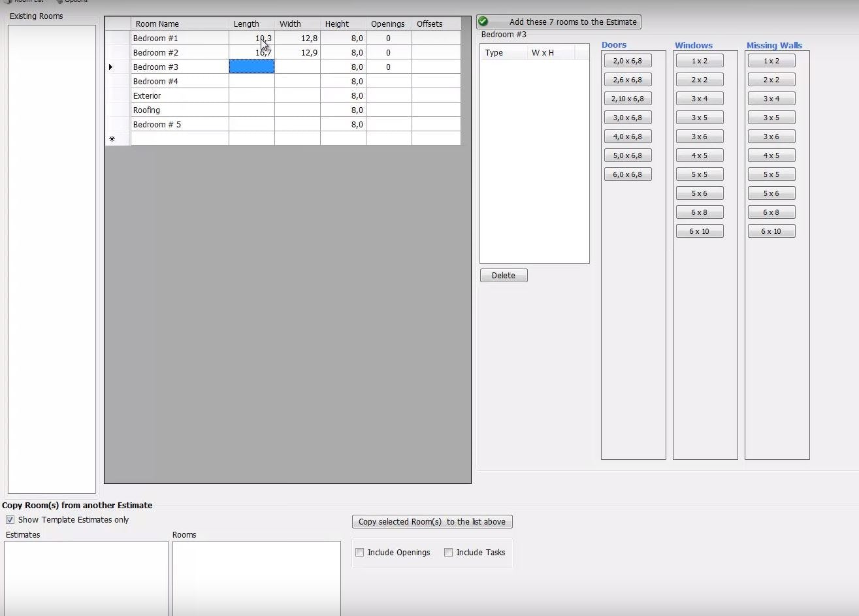This screenshot has height=616, width=859.
Task: Enable the Include Openings checkbox
Action: (359, 552)
